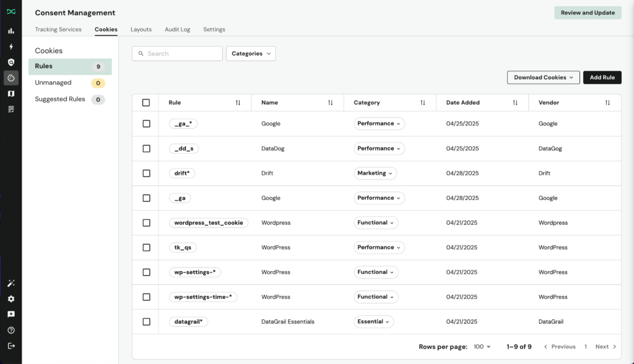This screenshot has height=364, width=634.
Task: Switch to the Audit Log tab
Action: pyautogui.click(x=177, y=29)
